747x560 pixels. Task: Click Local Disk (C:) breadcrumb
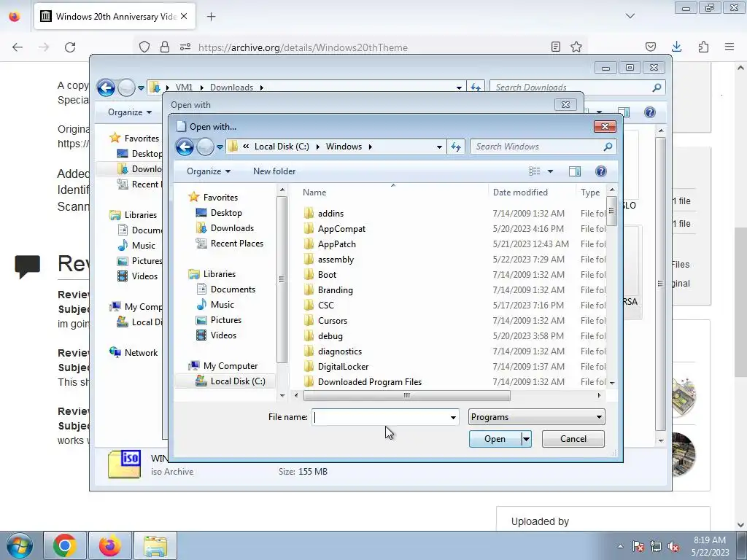tap(282, 147)
